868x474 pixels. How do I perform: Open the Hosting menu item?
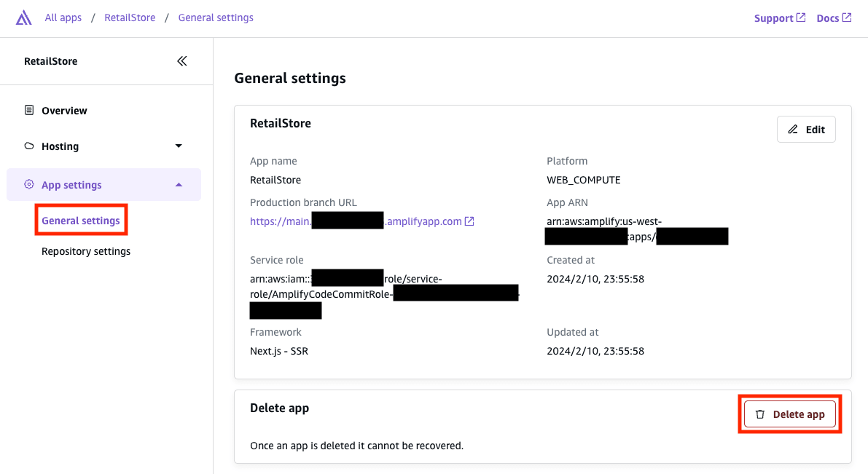(60, 146)
